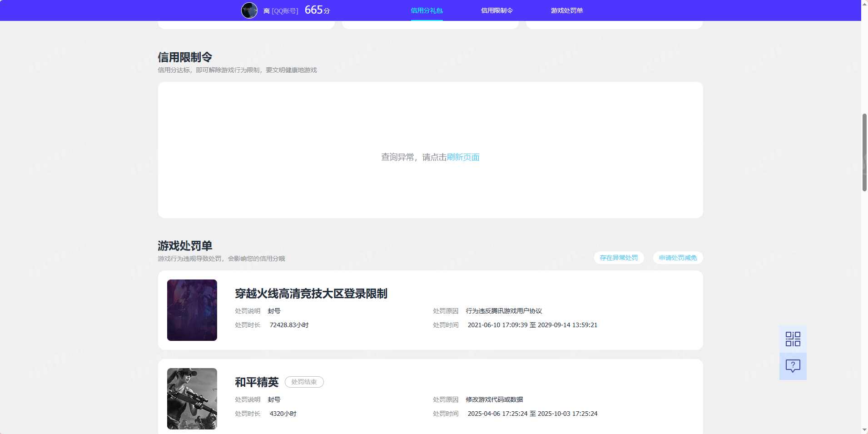Click the 4320小时 duration value
The width and height of the screenshot is (868, 434).
283,414
